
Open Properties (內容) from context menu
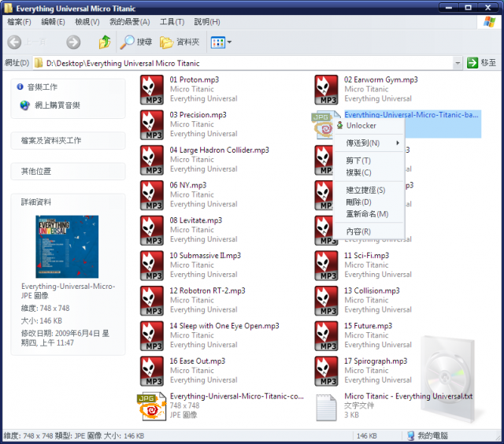point(369,231)
